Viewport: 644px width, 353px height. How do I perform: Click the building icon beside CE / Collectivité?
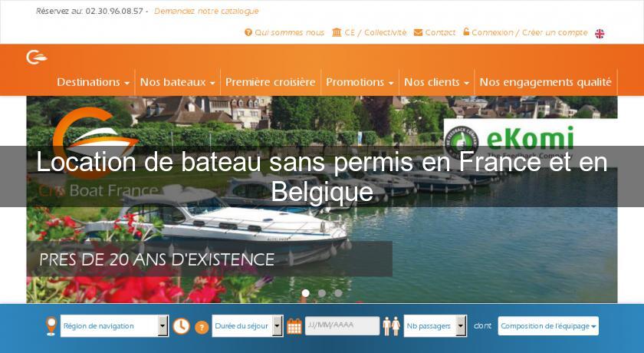[x=337, y=32]
